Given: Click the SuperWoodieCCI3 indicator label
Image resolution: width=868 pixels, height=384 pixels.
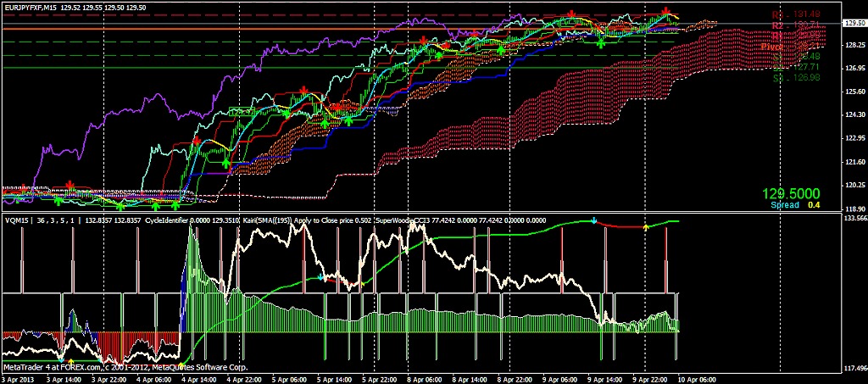Looking at the screenshot, I should 402,220.
